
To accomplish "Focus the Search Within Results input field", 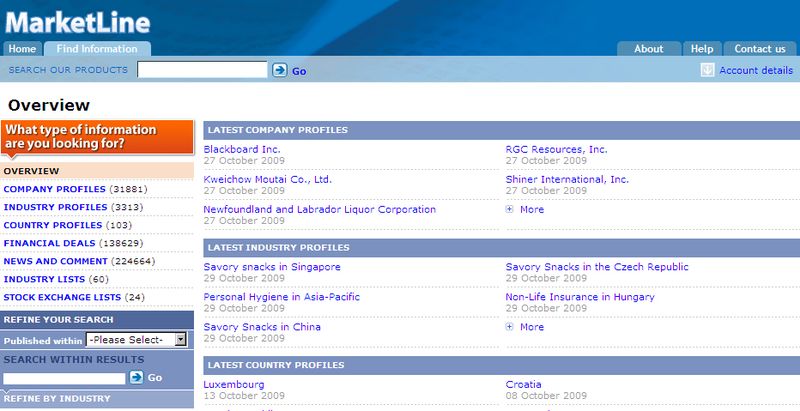I will click(x=64, y=378).
